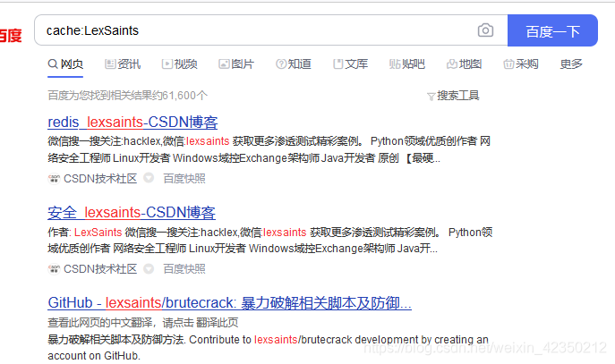Click the 网页 magnifier icon

click(x=53, y=63)
